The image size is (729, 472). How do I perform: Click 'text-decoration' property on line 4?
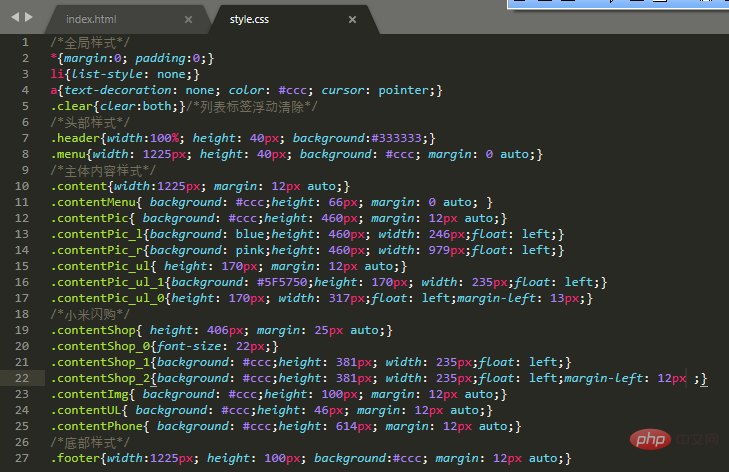coord(118,90)
